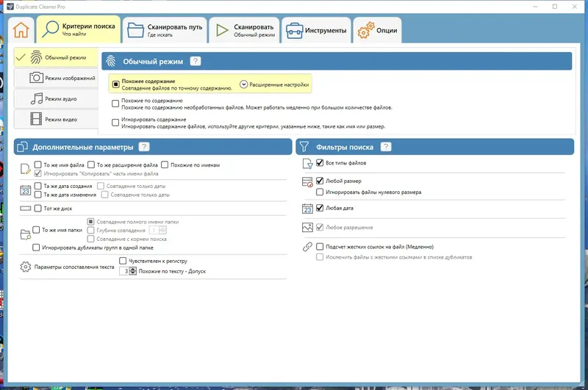Enable Чувствителен к регистру
The width and height of the screenshot is (588, 390).
point(123,261)
